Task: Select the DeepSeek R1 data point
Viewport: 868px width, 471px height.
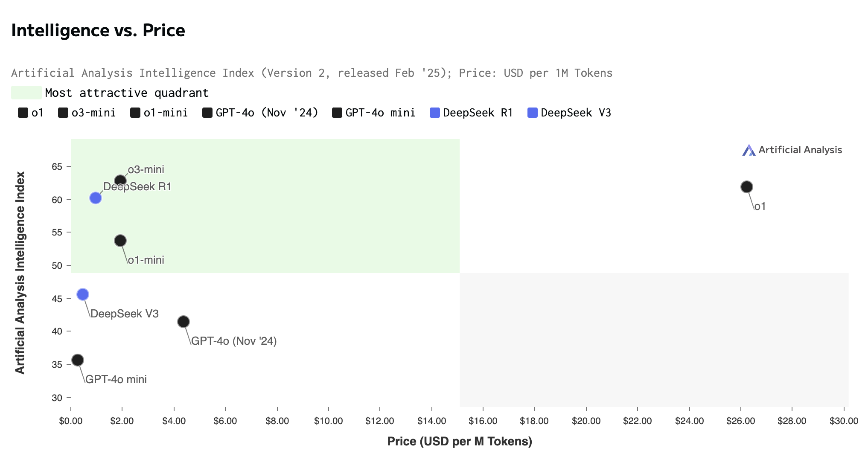Action: pyautogui.click(x=96, y=198)
